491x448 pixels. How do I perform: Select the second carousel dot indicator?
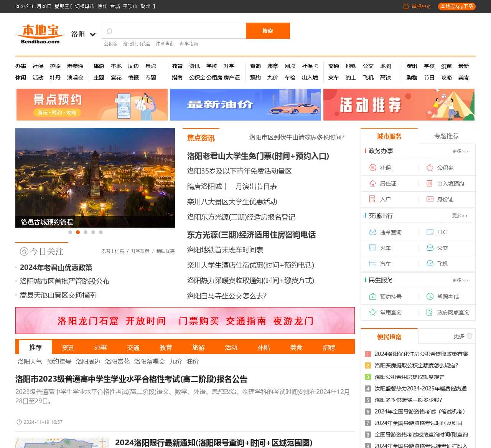tap(78, 232)
